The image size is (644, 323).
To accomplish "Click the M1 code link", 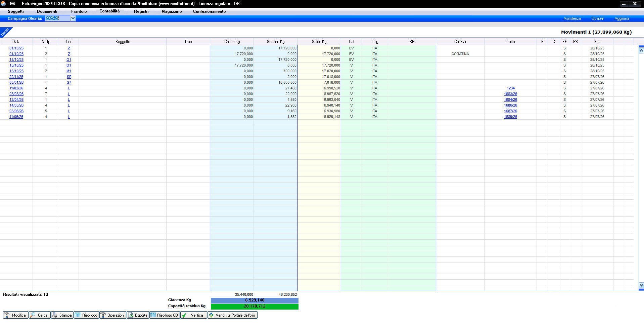I will coord(69,71).
